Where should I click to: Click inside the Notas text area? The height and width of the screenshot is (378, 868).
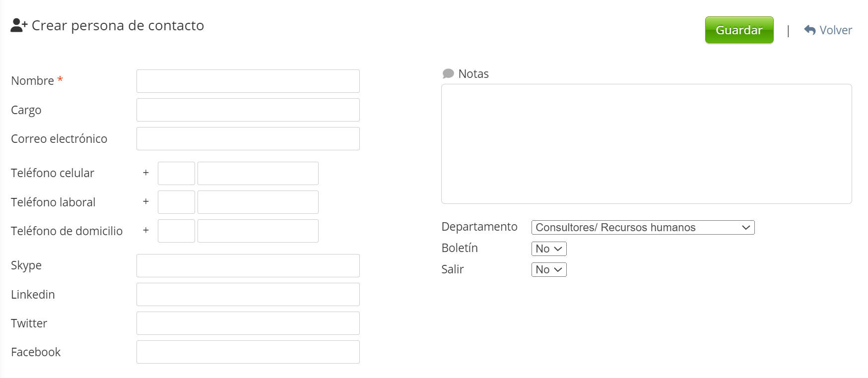tap(646, 144)
